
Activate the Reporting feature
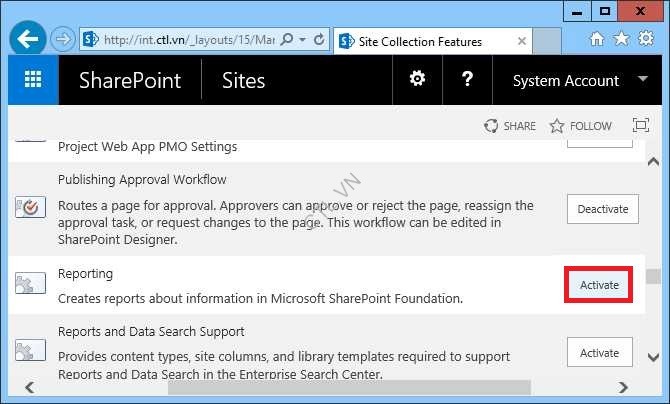pos(599,285)
